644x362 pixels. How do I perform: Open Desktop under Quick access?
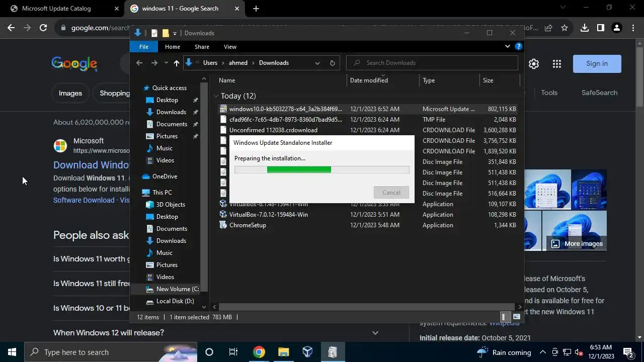[x=167, y=100]
